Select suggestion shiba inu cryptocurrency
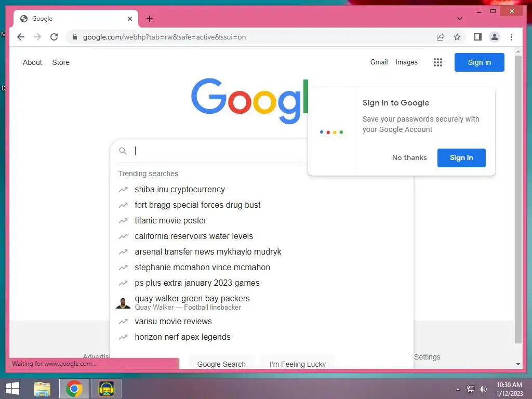This screenshot has width=532, height=399. point(262,189)
